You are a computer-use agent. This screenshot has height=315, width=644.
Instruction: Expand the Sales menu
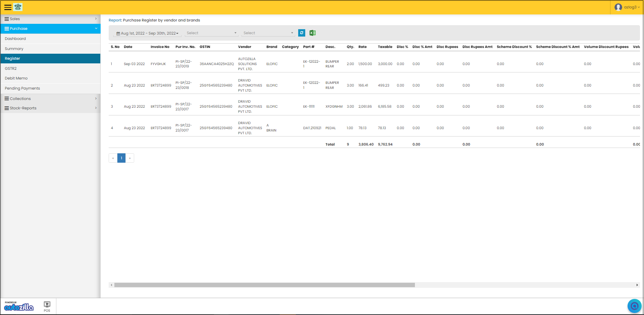click(50, 19)
